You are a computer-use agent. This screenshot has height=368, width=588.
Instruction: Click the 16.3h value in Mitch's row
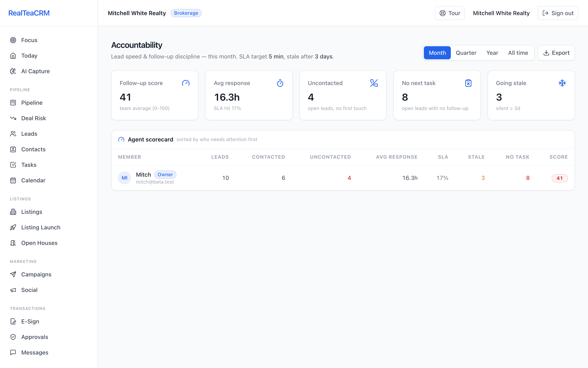410,178
